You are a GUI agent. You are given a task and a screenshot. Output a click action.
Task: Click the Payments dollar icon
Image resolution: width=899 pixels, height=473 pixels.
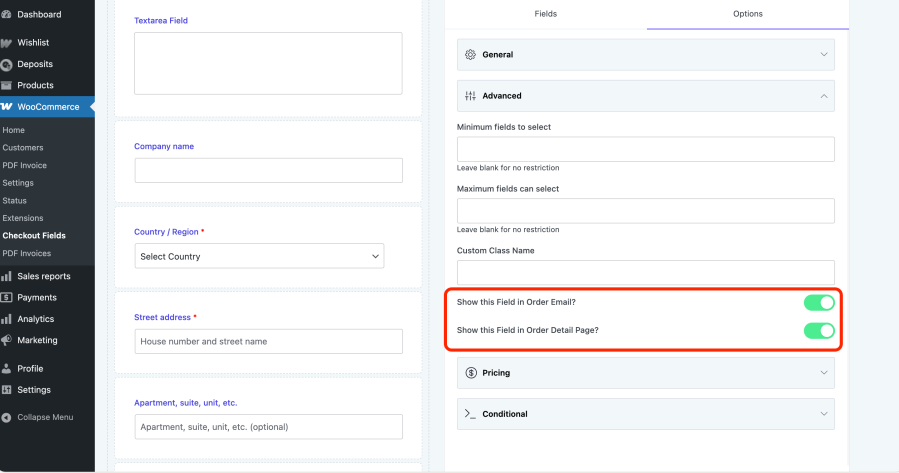click(x=7, y=297)
